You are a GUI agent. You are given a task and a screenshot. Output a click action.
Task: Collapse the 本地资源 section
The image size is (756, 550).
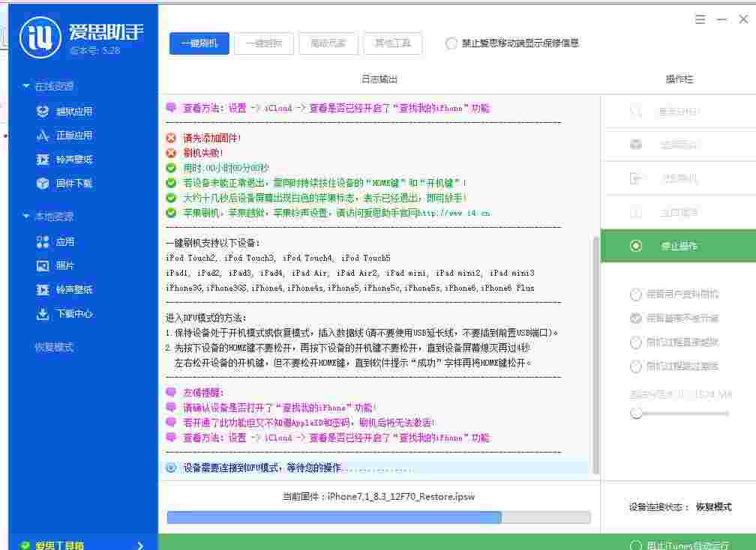45,217
